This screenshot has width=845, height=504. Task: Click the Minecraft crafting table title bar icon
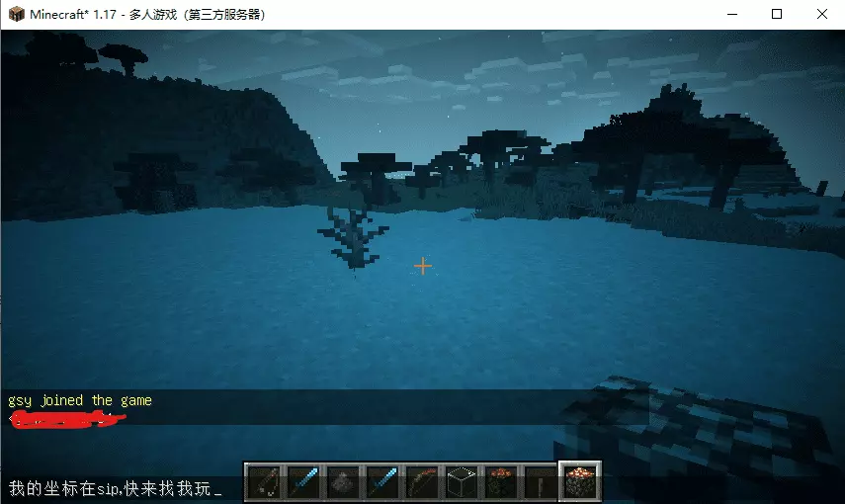pos(16,14)
